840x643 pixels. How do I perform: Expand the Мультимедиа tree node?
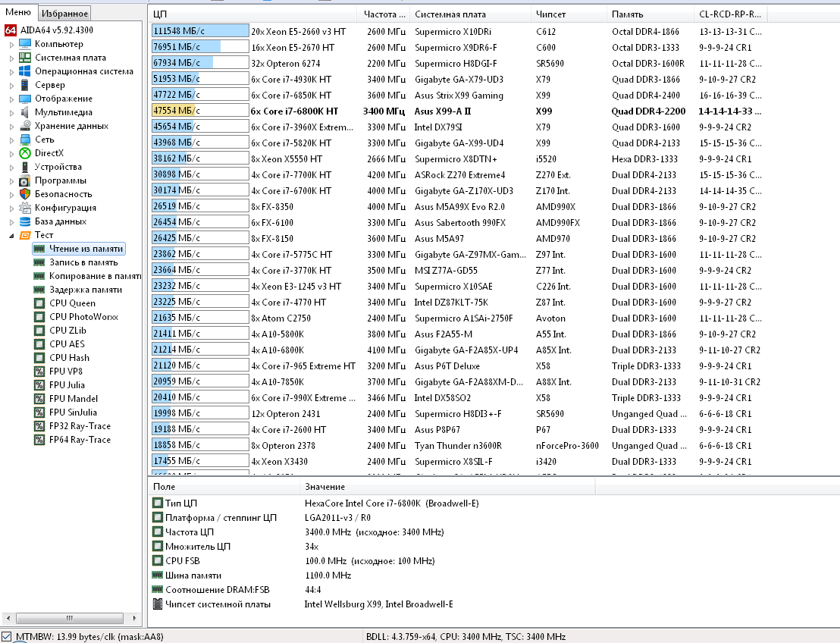coord(12,112)
